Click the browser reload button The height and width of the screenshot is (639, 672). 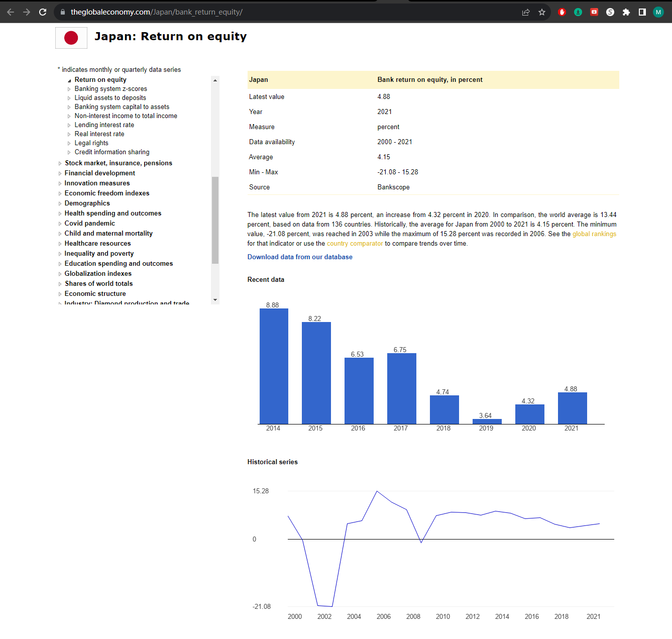tap(43, 12)
